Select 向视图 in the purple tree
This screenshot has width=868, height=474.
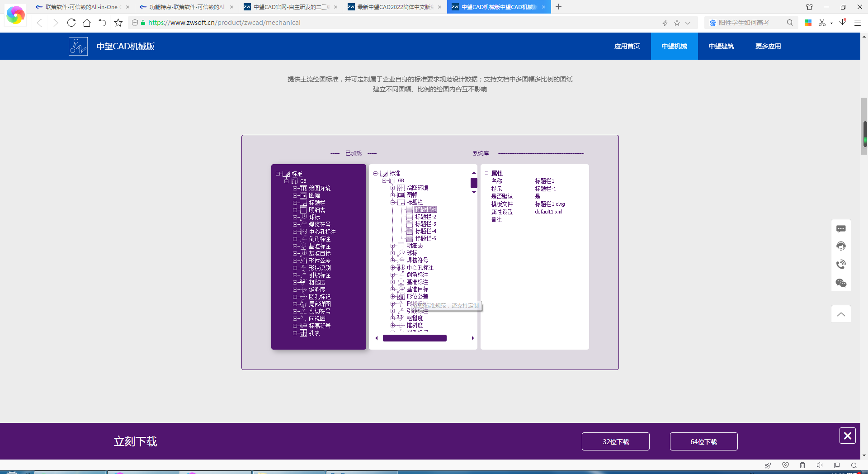(317, 318)
